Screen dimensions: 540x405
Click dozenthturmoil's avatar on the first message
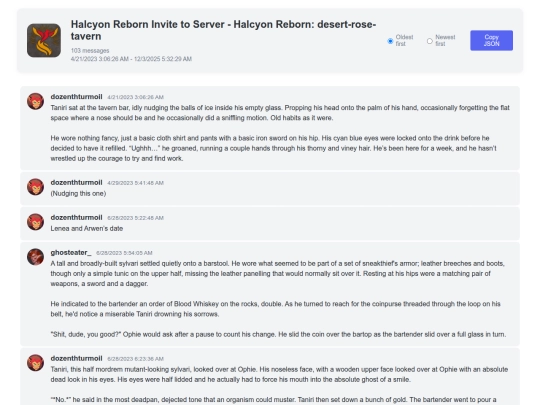(x=35, y=101)
